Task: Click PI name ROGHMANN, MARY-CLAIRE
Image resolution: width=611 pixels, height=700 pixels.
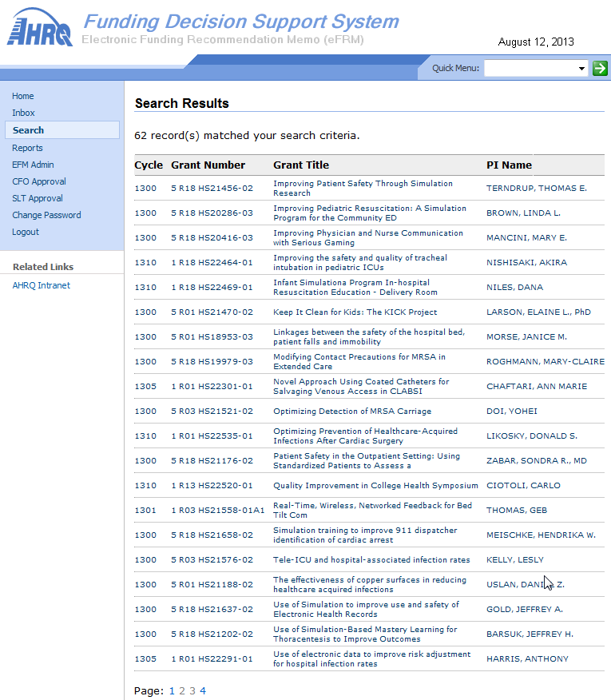Action: pos(546,362)
